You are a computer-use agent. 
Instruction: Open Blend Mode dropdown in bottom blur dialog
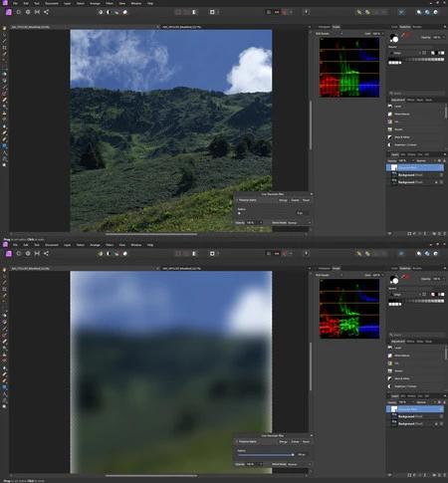tap(299, 464)
